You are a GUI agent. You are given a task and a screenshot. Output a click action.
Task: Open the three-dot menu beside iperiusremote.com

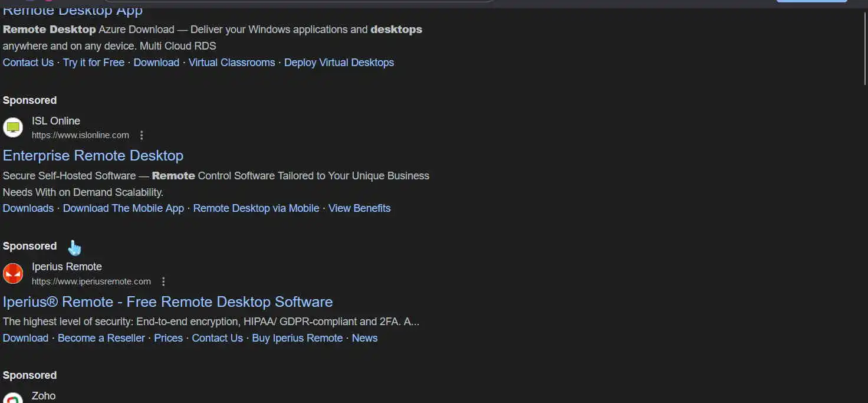[163, 281]
